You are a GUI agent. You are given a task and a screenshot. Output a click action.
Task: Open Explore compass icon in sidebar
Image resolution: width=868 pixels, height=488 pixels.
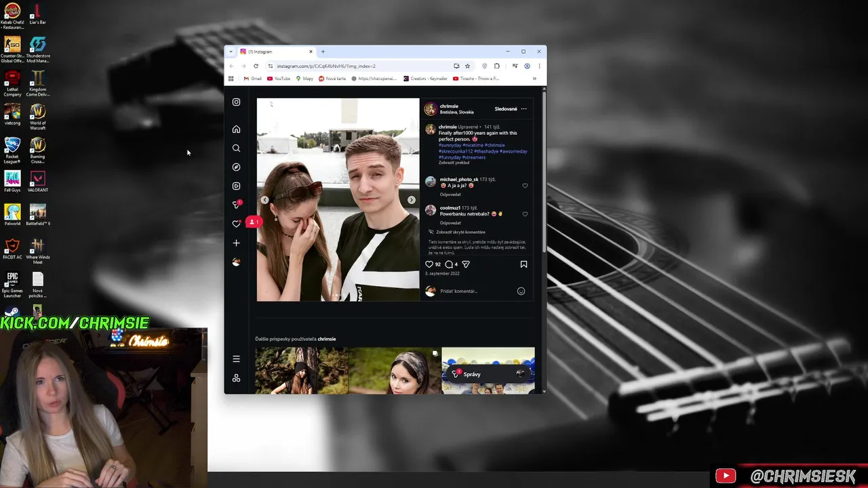(x=236, y=167)
